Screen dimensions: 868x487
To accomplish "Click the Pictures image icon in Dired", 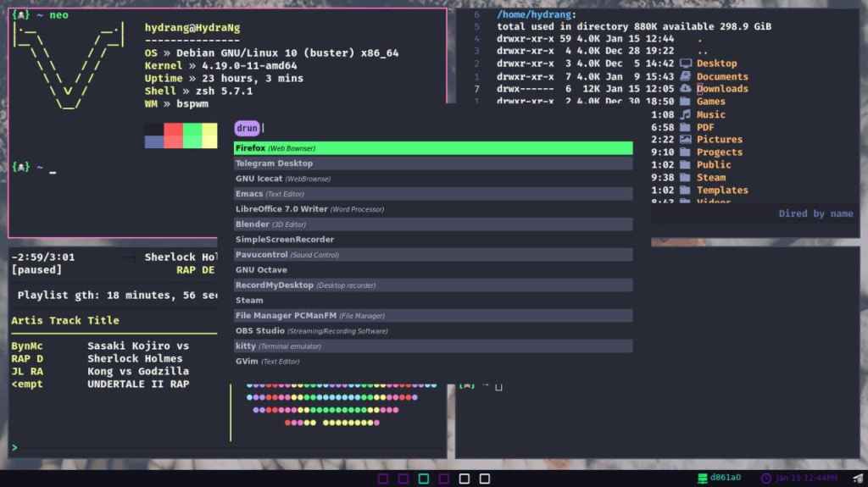I will tap(685, 140).
